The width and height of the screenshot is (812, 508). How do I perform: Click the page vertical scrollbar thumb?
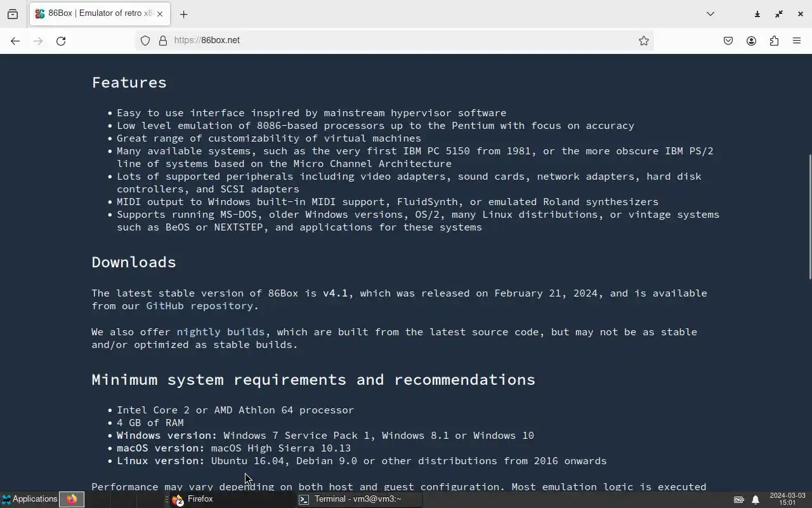point(809,216)
